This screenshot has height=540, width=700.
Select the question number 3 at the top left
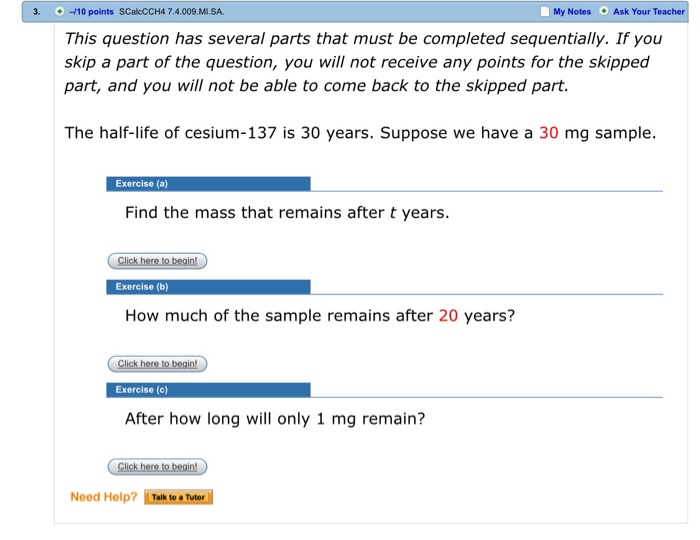[34, 12]
